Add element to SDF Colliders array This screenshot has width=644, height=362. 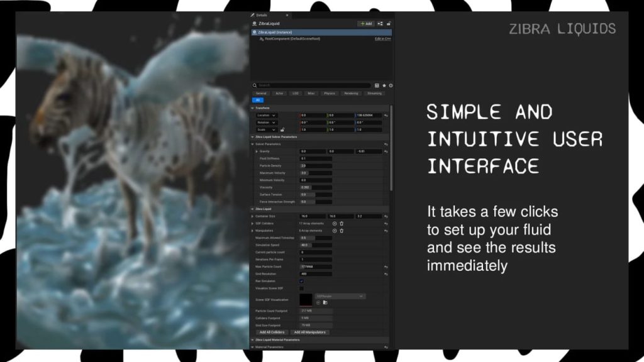click(x=335, y=224)
